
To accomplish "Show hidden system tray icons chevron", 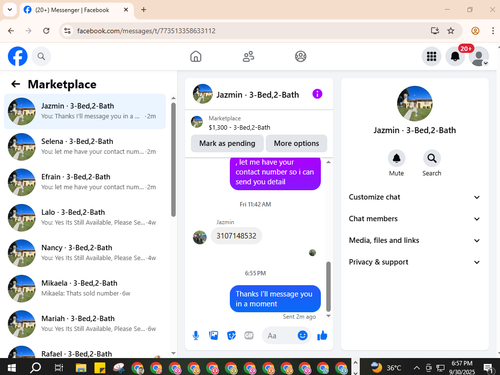I will pyautogui.click(x=416, y=368).
